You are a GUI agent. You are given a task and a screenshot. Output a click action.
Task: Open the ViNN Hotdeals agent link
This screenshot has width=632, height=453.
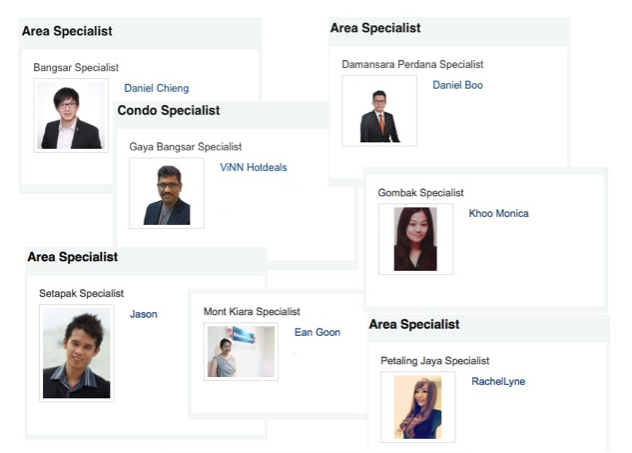[253, 167]
